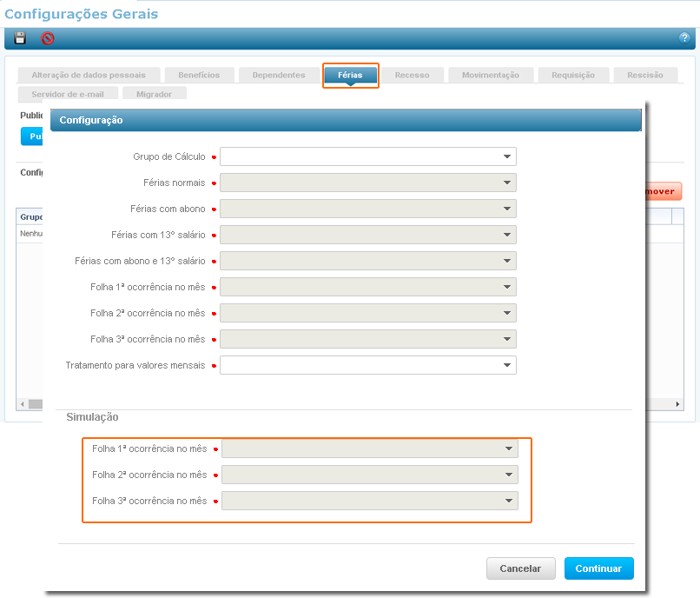Switch to the Recesso tab
Image resolution: width=700 pixels, height=598 pixels.
pyautogui.click(x=412, y=76)
